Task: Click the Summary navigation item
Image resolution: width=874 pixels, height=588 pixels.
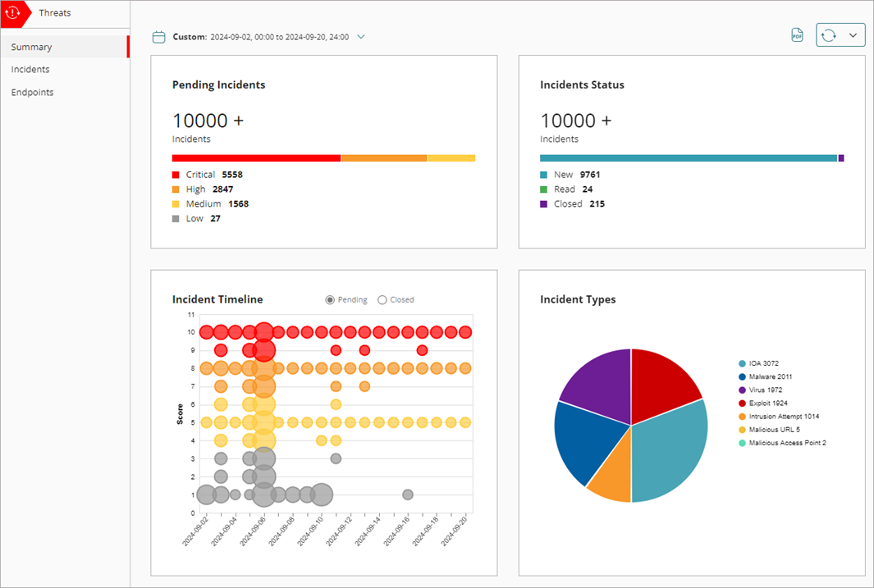Action: pyautogui.click(x=30, y=47)
